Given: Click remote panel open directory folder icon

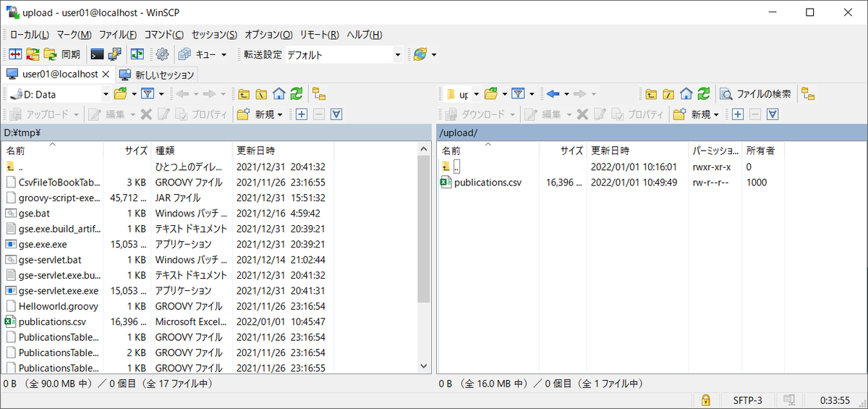Looking at the screenshot, I should coord(491,93).
